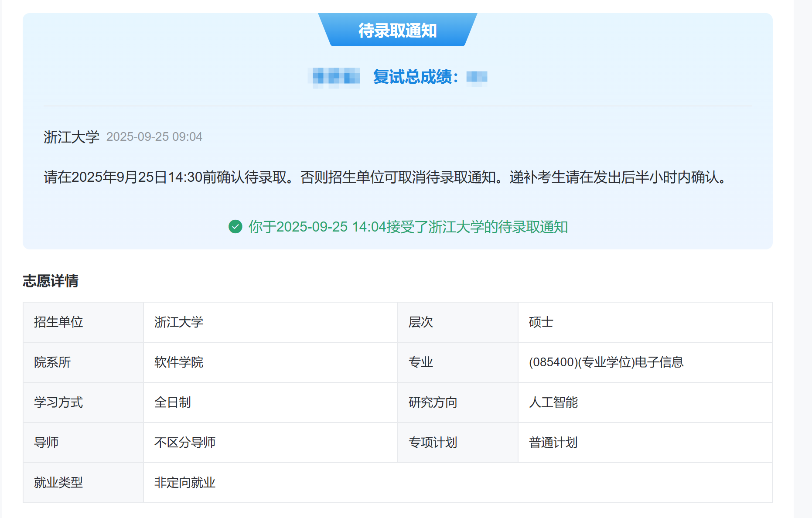Select the 普通计划 cell

coord(553,443)
